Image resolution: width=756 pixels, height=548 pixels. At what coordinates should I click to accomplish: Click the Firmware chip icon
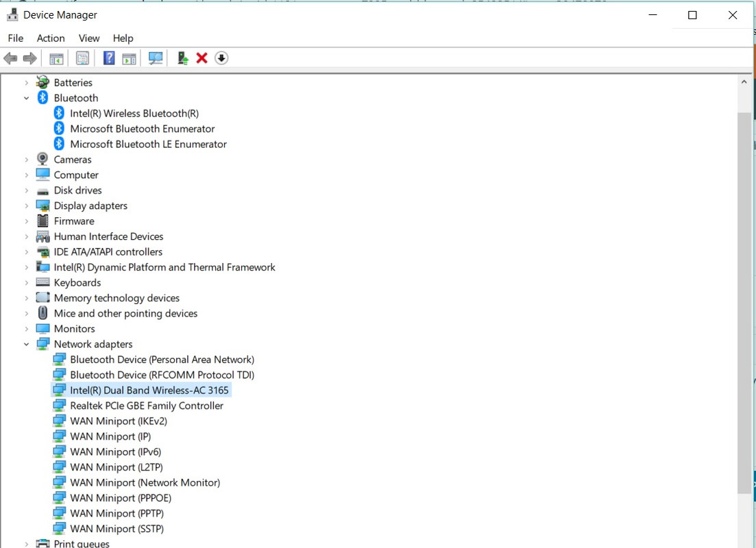tap(43, 221)
